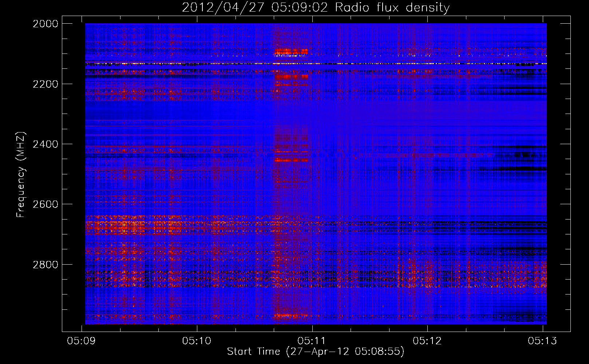Click the 05:12 time tick label

pos(427,341)
